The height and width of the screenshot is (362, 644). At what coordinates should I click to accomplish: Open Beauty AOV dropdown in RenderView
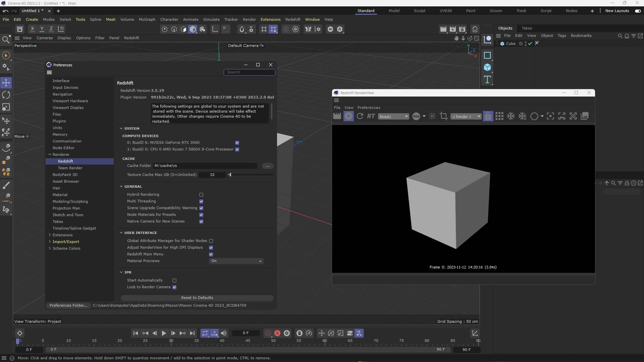393,116
